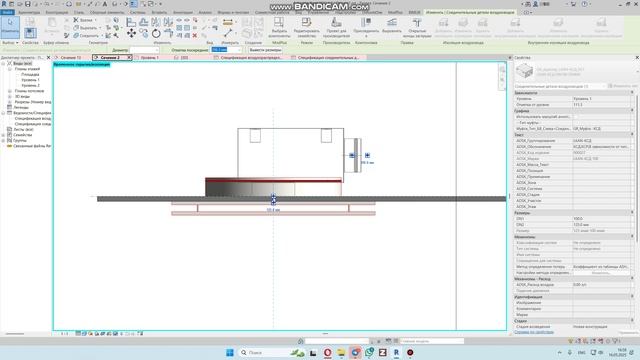
Task: Collapse the 'Виды (все)' tree node
Action: tap(4, 64)
